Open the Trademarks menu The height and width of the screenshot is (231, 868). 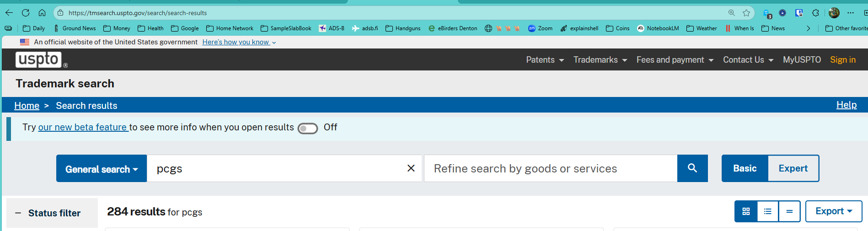(x=600, y=60)
